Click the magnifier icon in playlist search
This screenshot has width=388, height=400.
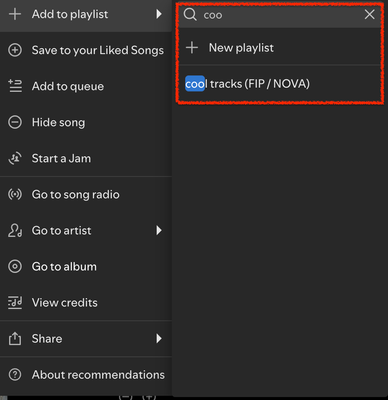click(x=190, y=14)
